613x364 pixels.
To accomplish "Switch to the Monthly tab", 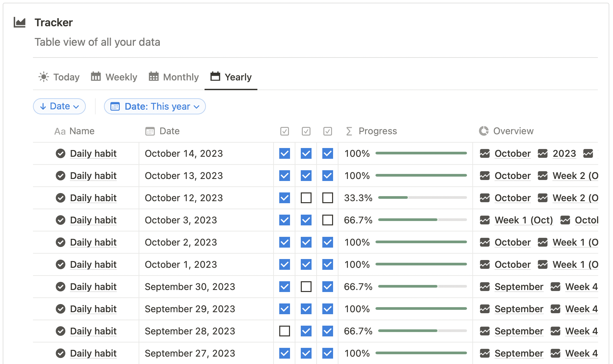I will [x=174, y=77].
